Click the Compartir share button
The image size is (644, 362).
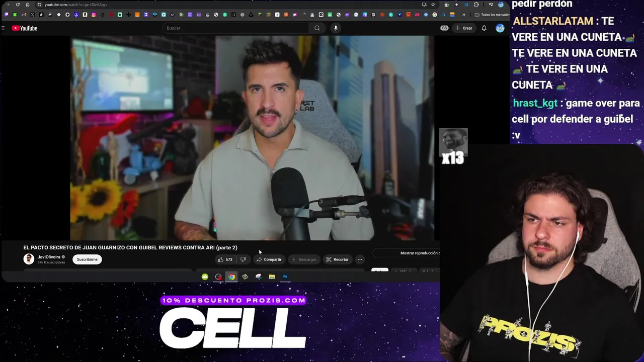[x=269, y=259]
